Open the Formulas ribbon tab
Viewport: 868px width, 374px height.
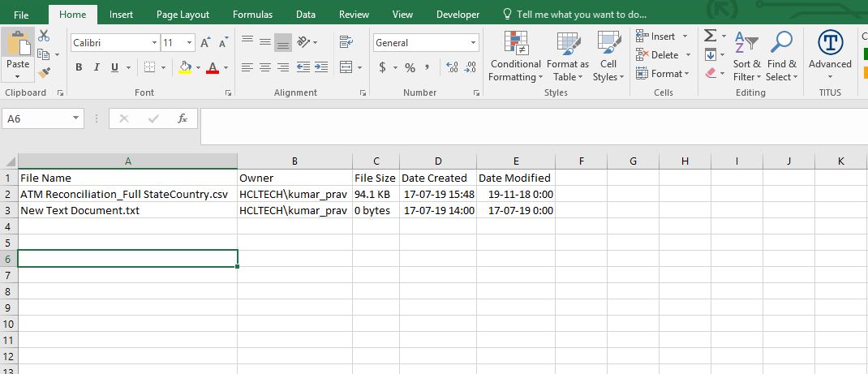click(252, 15)
